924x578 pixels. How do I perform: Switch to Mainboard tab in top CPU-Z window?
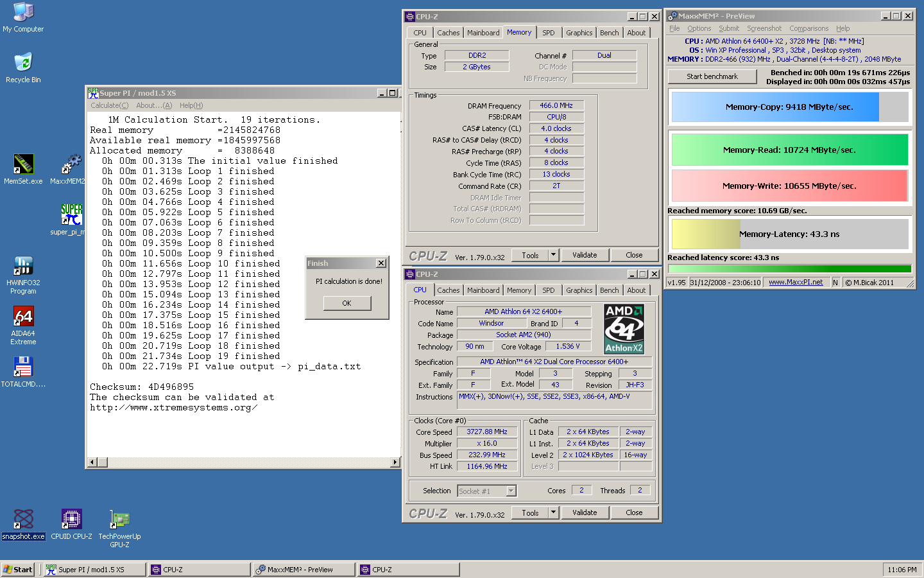pyautogui.click(x=483, y=33)
